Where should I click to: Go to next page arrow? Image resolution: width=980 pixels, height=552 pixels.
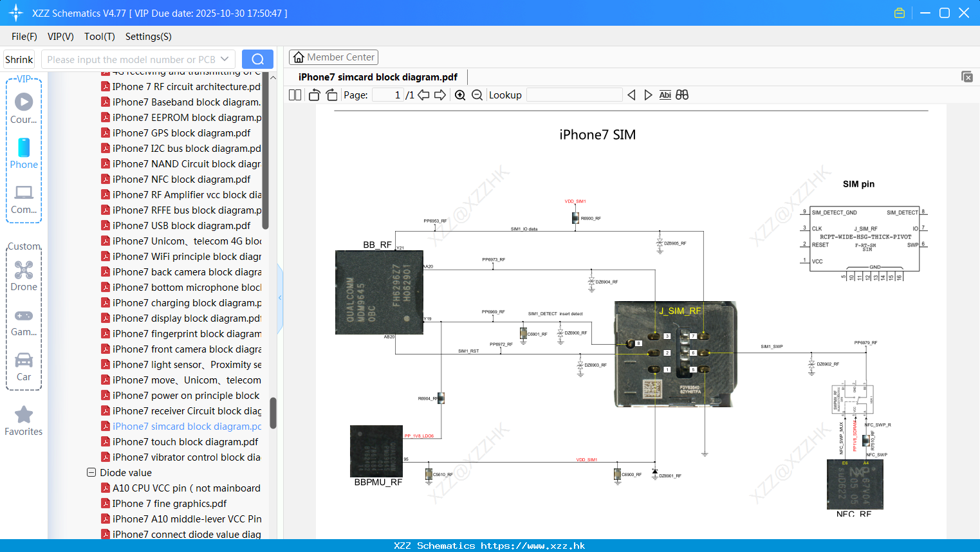(440, 95)
